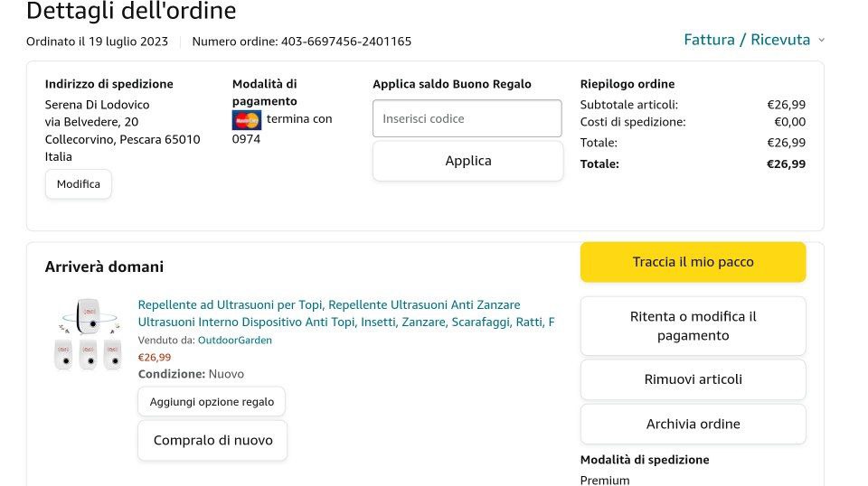Click Aggiungi opzione regalo

[x=212, y=402]
